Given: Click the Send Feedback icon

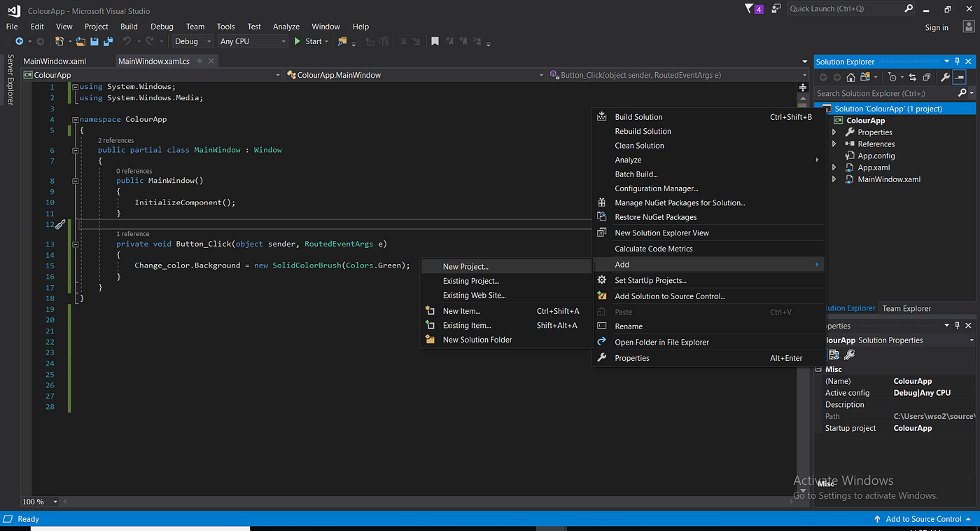Looking at the screenshot, I should tap(776, 9).
